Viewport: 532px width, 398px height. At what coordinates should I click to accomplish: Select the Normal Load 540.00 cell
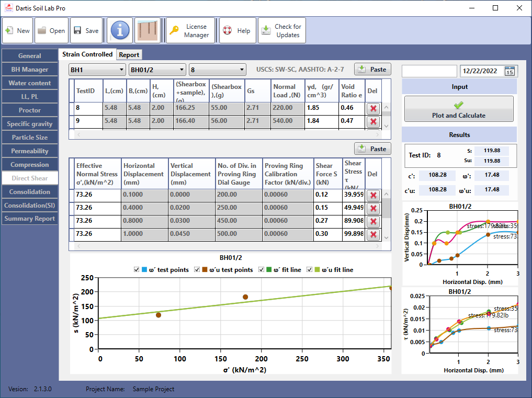(287, 121)
